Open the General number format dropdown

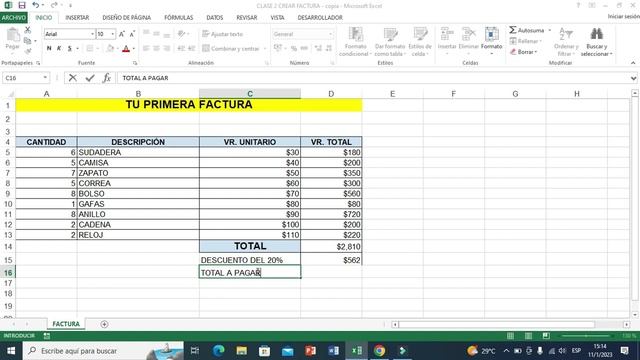click(331, 34)
